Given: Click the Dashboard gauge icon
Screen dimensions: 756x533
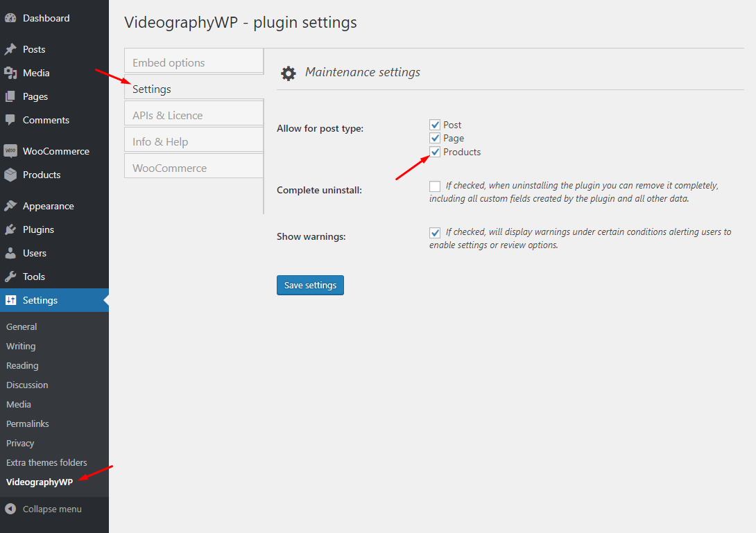Looking at the screenshot, I should (10, 18).
